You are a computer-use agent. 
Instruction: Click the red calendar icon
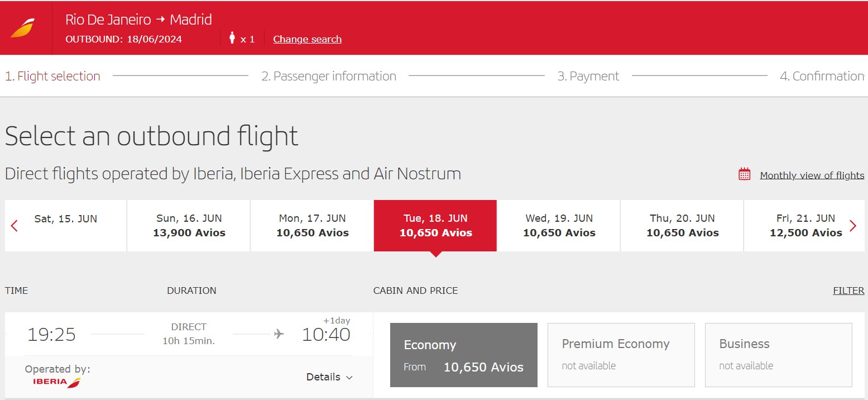pyautogui.click(x=744, y=174)
